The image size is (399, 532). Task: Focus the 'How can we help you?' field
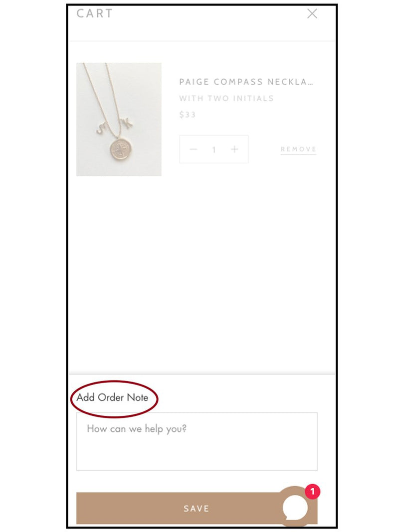(197, 441)
